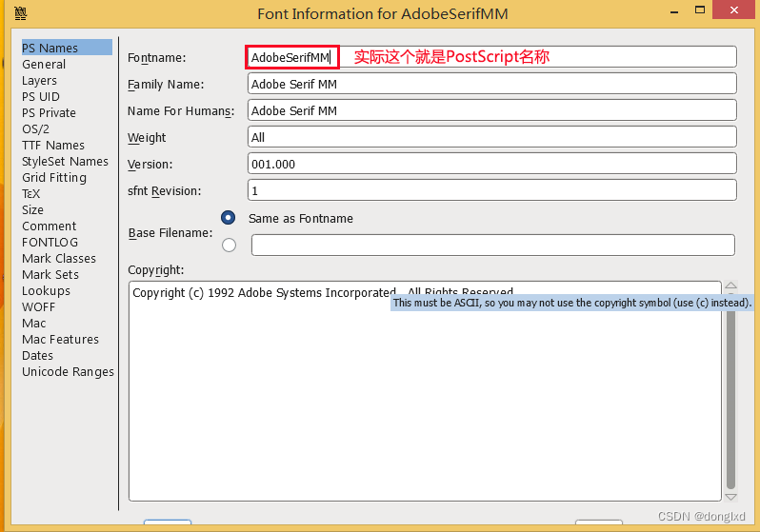Click the Version field 001.000
This screenshot has height=532, width=760.
click(492, 164)
